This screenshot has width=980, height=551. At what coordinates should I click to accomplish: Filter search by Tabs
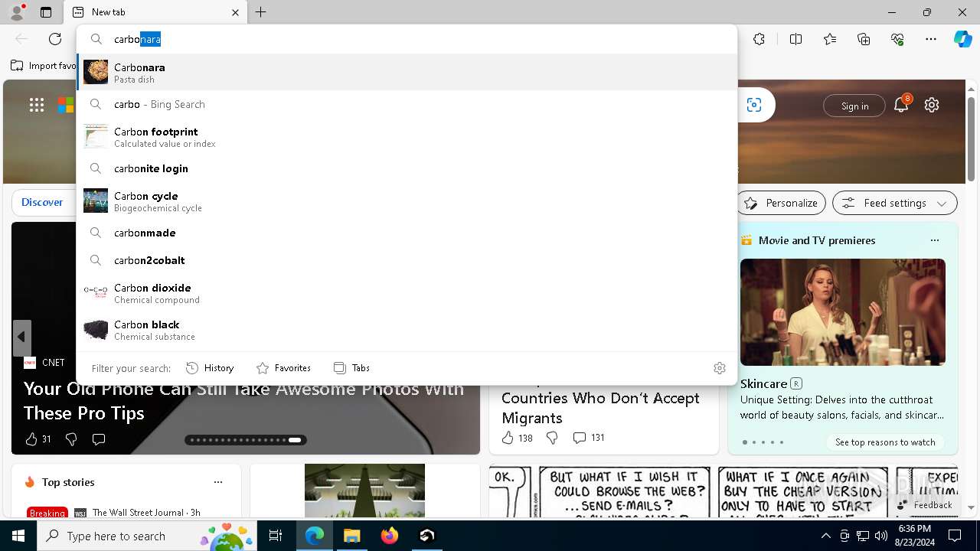pyautogui.click(x=351, y=368)
